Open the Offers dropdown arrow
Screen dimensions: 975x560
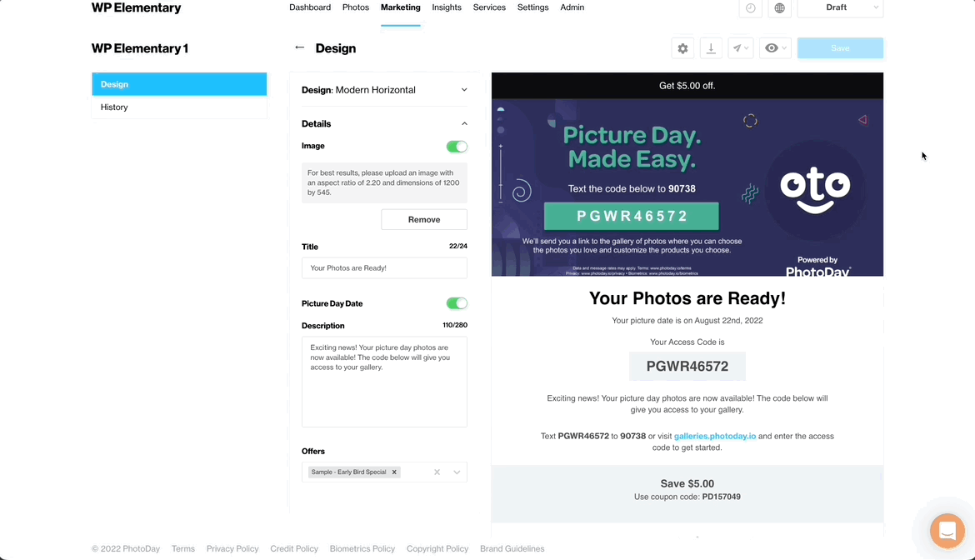point(457,472)
